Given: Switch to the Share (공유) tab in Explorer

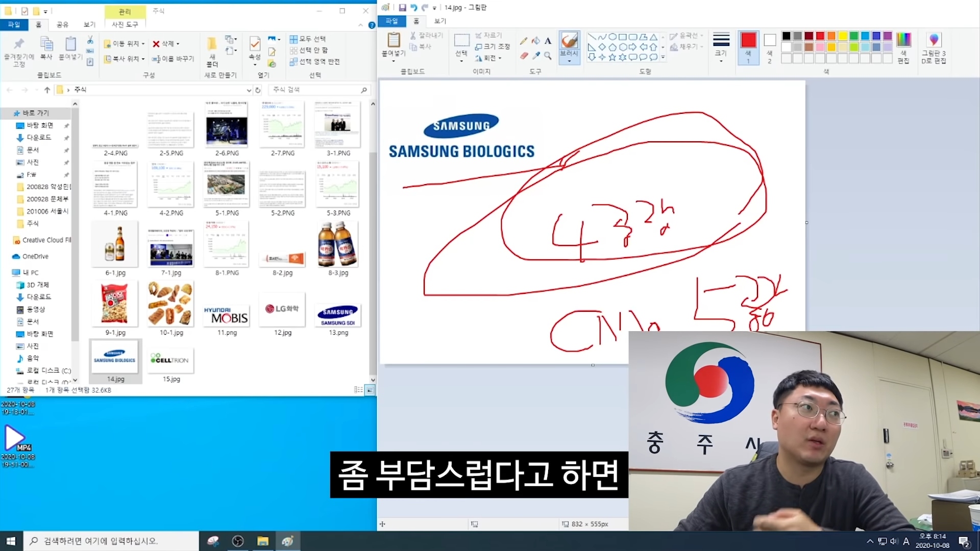Looking at the screenshot, I should 62,24.
